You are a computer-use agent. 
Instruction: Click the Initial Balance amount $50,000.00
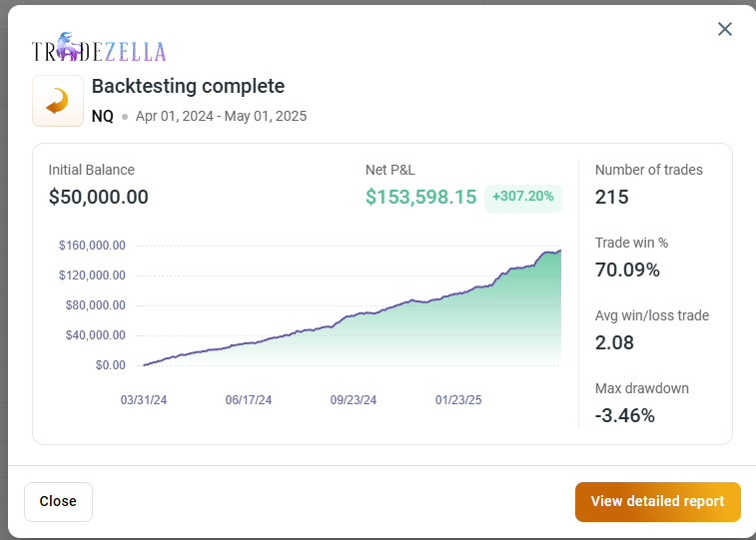(x=98, y=197)
